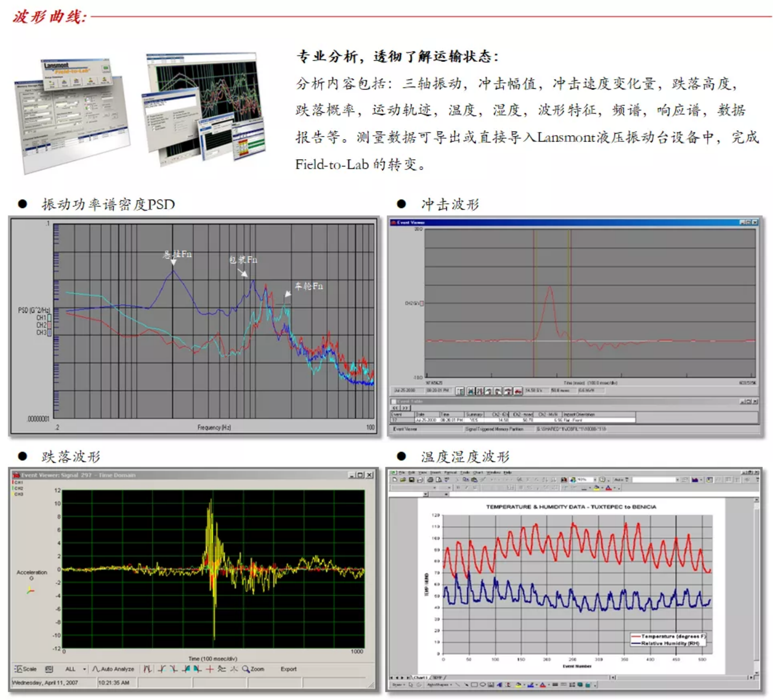Click the fill color bucket icon

[x=597, y=487]
